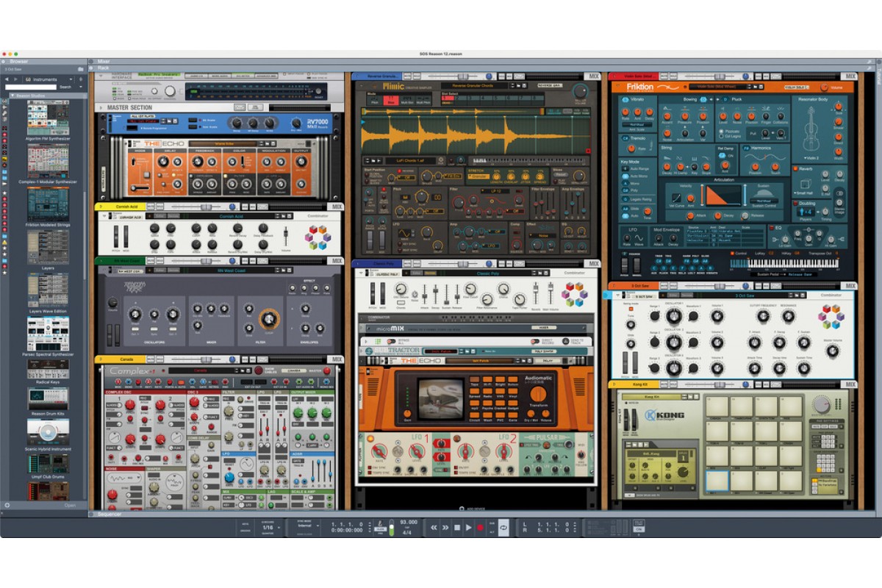Viewport: 882px width, 588px height.
Task: Select the Complex-1 Modular Synthesizer thumbnail
Action: 48,161
